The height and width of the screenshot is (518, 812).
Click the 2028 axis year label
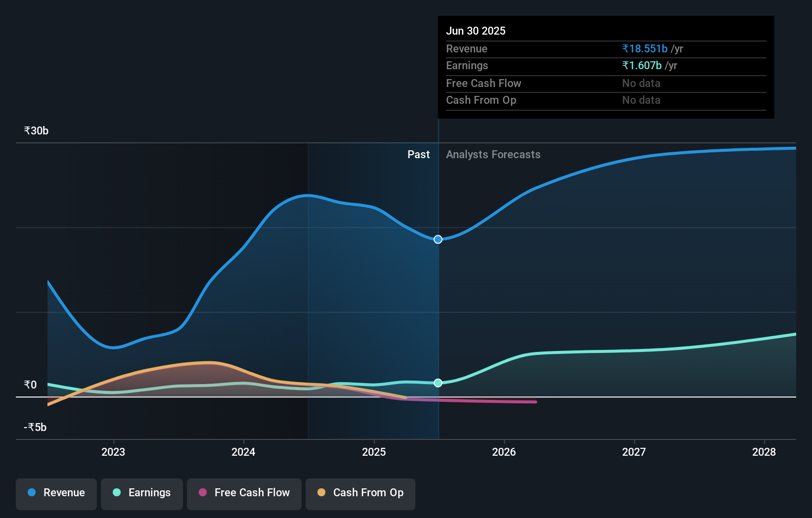[764, 451]
